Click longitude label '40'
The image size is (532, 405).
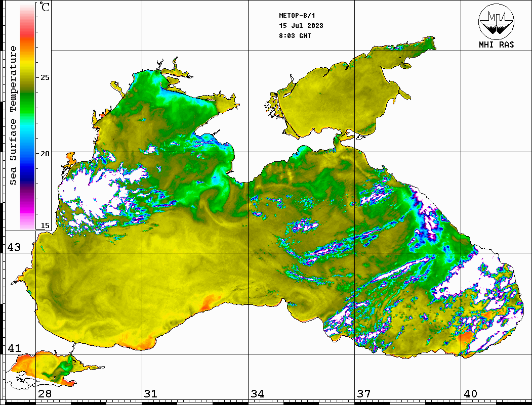pyautogui.click(x=470, y=393)
